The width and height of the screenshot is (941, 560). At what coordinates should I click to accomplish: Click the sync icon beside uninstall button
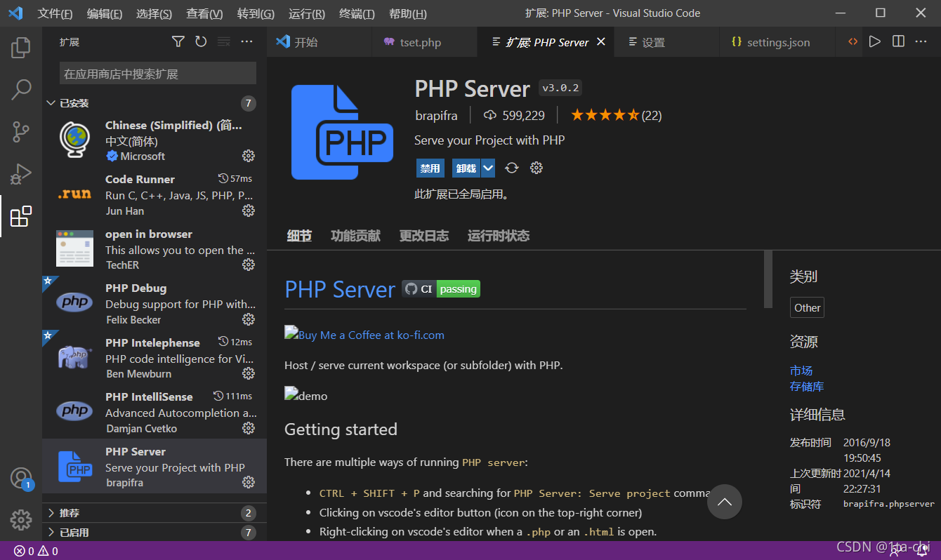(x=512, y=168)
